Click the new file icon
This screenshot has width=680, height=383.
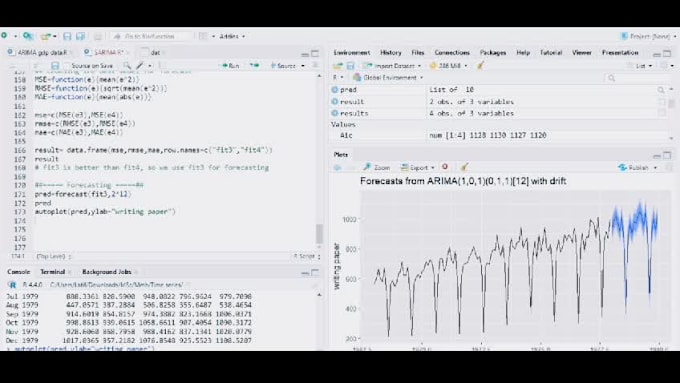click(x=4, y=36)
